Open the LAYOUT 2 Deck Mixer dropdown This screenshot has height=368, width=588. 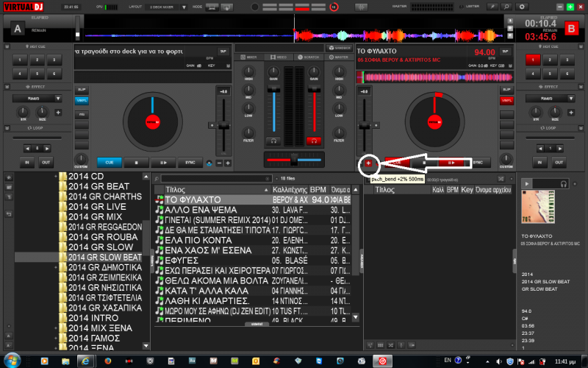pos(184,7)
